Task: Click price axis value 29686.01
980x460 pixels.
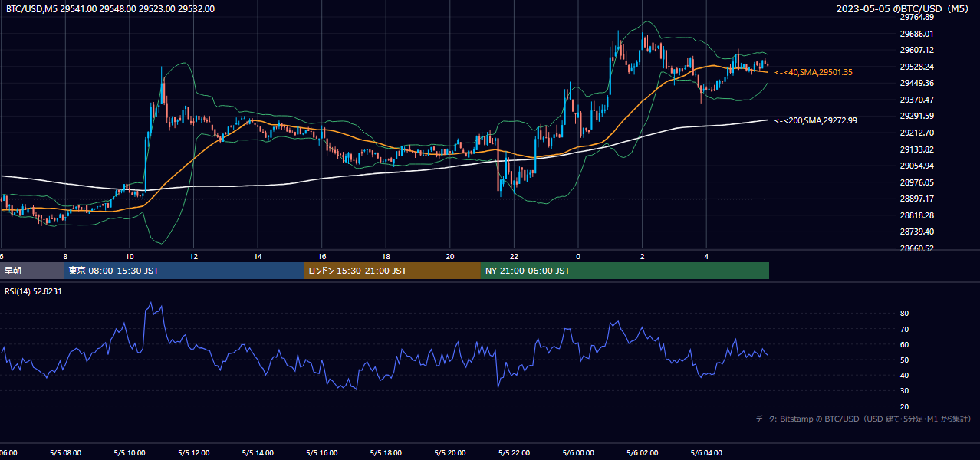Action: point(916,34)
